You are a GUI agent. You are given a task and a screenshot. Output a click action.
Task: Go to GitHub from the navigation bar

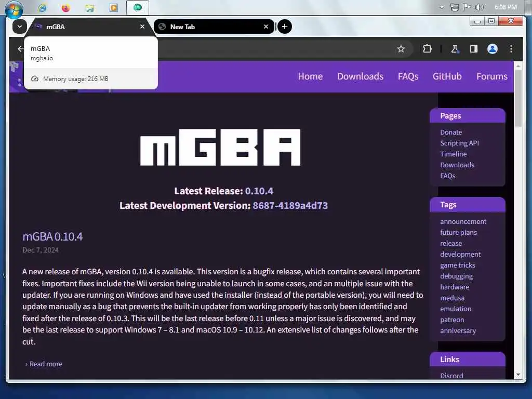pyautogui.click(x=447, y=76)
